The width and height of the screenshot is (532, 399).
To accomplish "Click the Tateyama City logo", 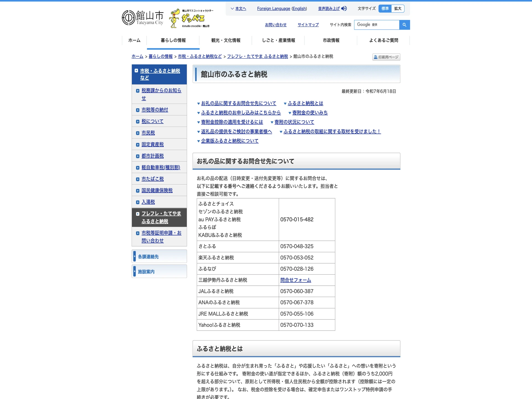I will click(x=143, y=18).
